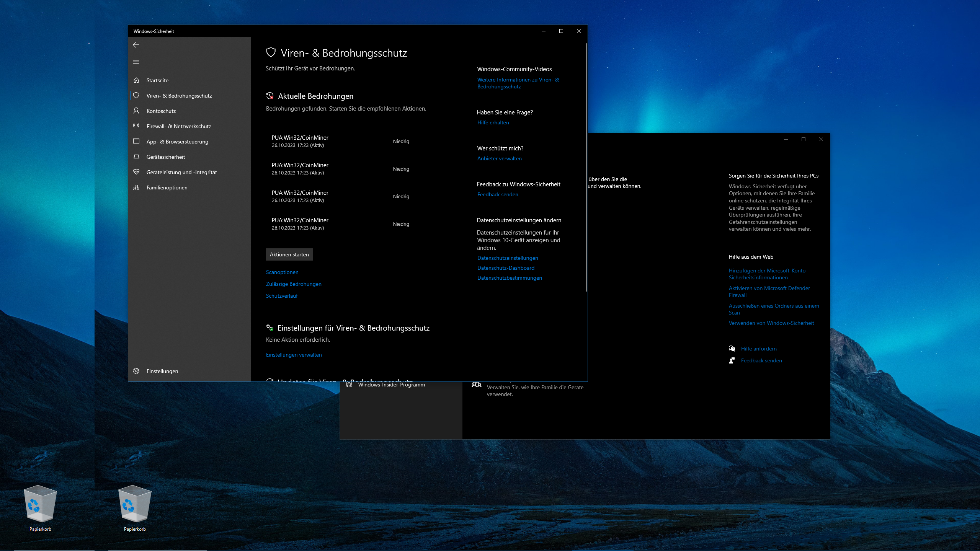This screenshot has height=551, width=980.
Task: Open Geräteleistung und -integrität heart icon
Action: [137, 172]
